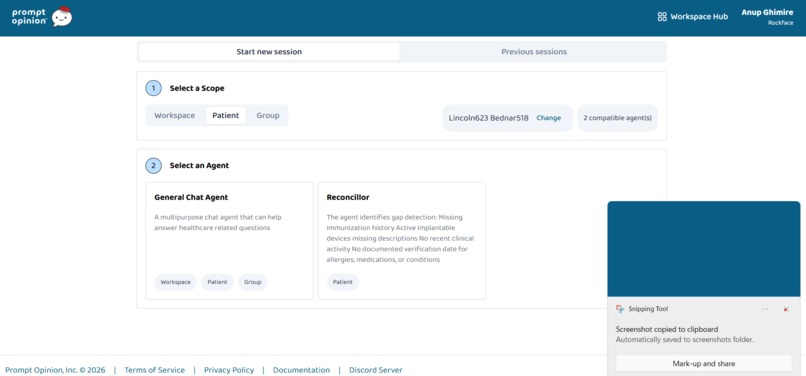Dismiss the Snipping Tool notification
Viewport: 806px width, 376px height.
click(x=786, y=309)
